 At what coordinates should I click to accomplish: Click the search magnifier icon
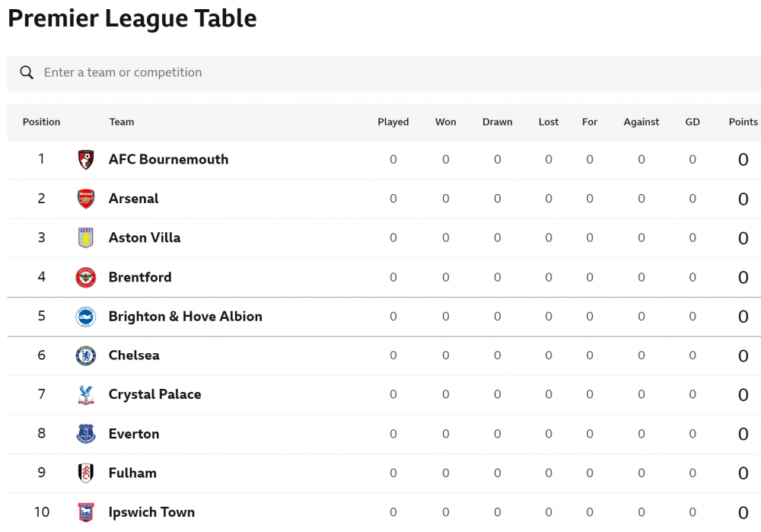(x=27, y=73)
